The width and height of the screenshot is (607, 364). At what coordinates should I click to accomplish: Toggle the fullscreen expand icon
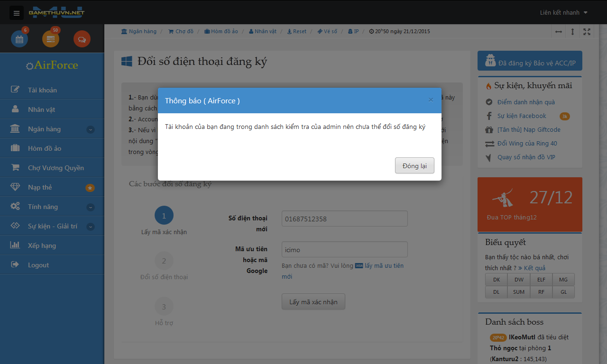[x=587, y=32]
